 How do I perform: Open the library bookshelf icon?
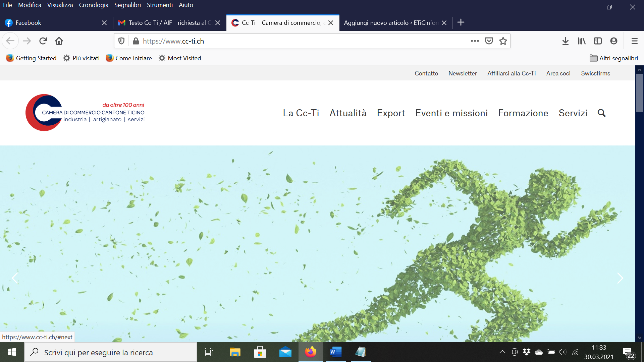click(x=582, y=41)
